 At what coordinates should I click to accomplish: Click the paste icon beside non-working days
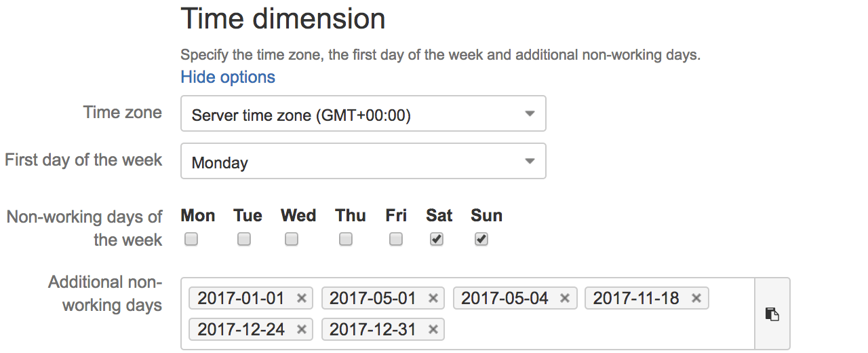pyautogui.click(x=772, y=314)
